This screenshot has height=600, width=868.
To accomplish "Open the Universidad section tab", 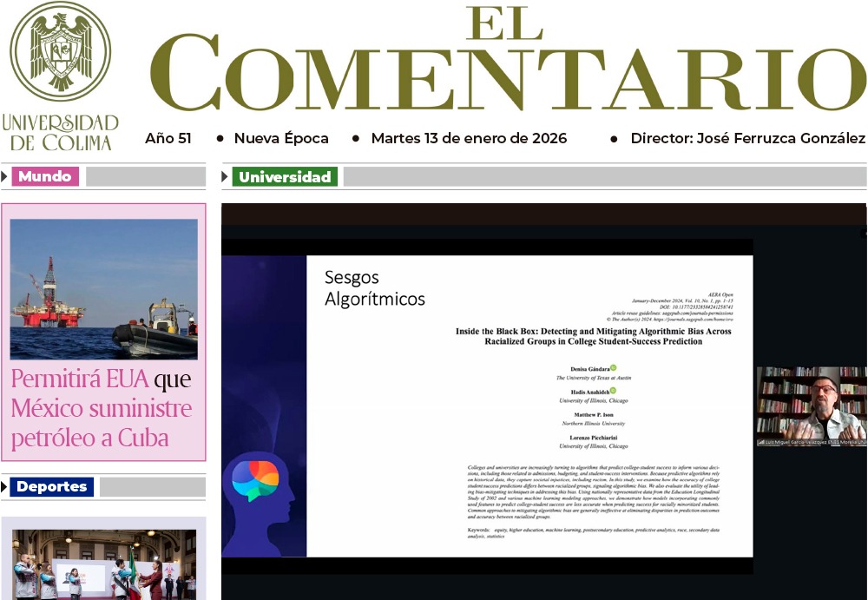I will pos(285,176).
